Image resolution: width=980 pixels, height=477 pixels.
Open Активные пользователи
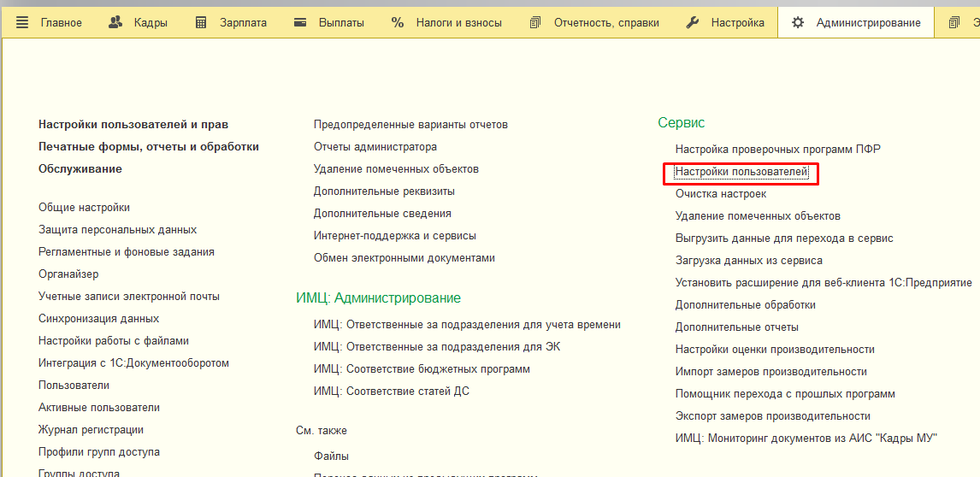point(98,408)
